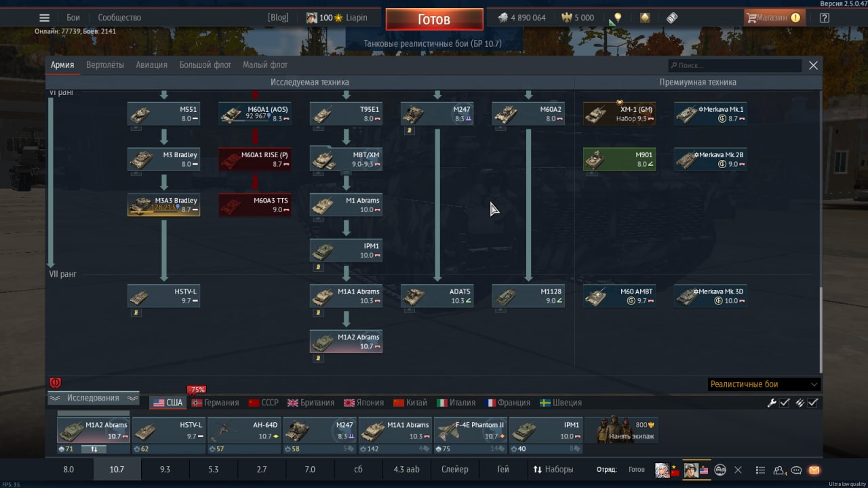Open the [Blog] link

click(278, 18)
